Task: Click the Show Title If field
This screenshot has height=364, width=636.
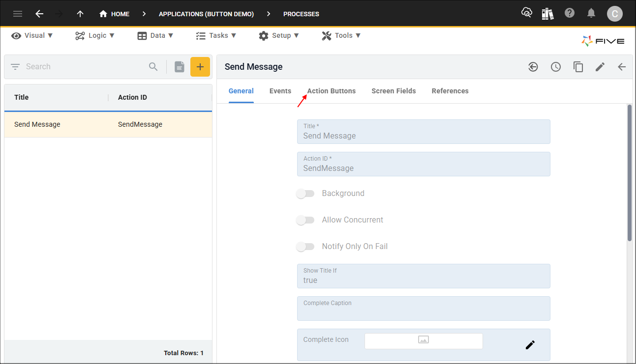Action: tap(424, 276)
